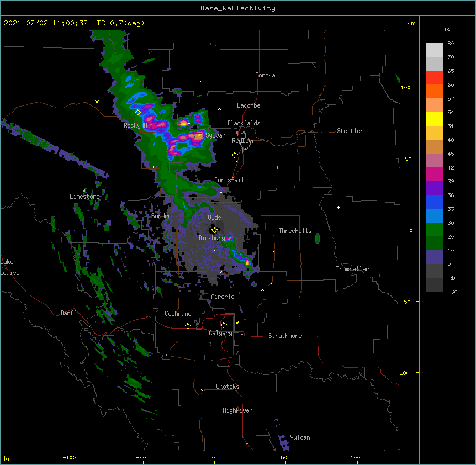Click the Banff label
Screen dimensions: 476x465
(x=68, y=313)
